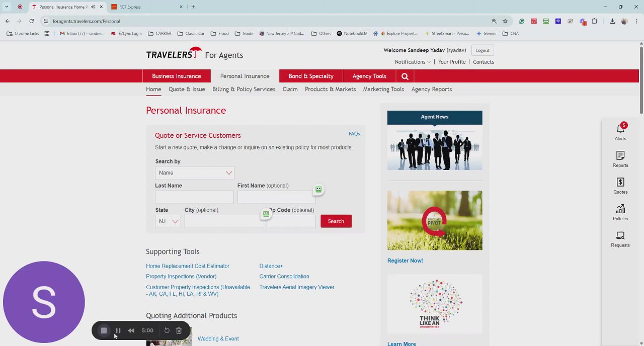644x346 pixels.
Task: Stop the screen recording
Action: (104, 330)
